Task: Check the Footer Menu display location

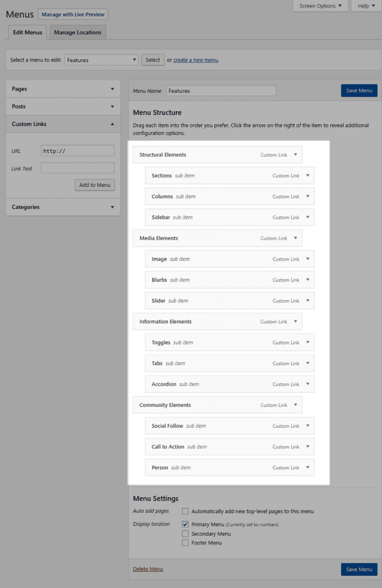Action: [185, 543]
